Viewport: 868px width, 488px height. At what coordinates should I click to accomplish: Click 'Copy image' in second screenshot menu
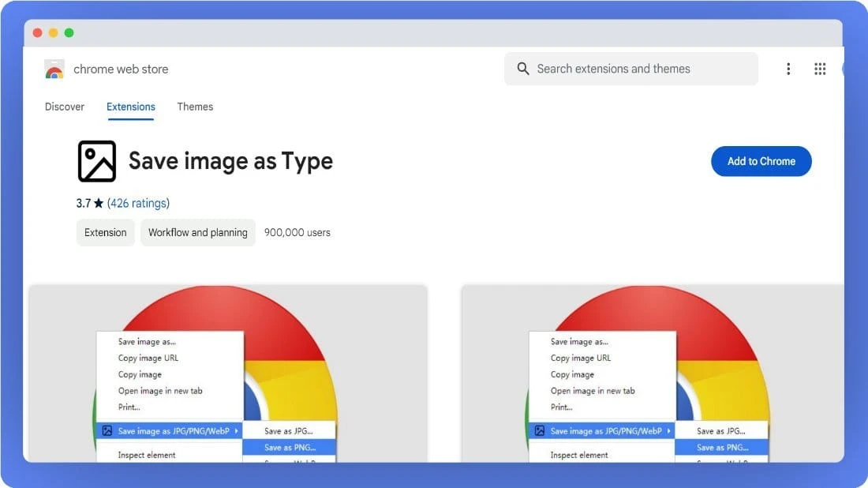coord(572,374)
